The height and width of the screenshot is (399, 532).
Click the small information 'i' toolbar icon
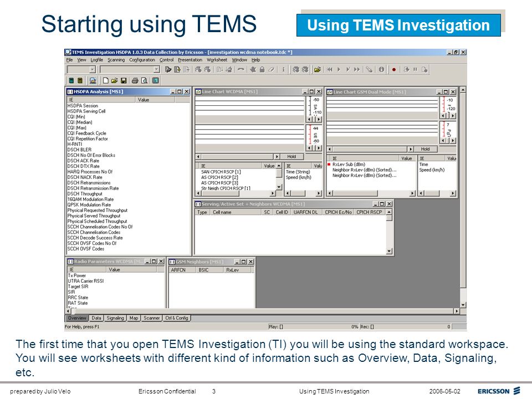[x=283, y=70]
